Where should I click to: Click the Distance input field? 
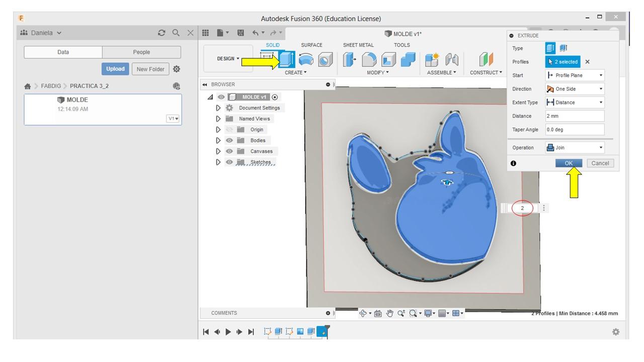[x=575, y=116]
